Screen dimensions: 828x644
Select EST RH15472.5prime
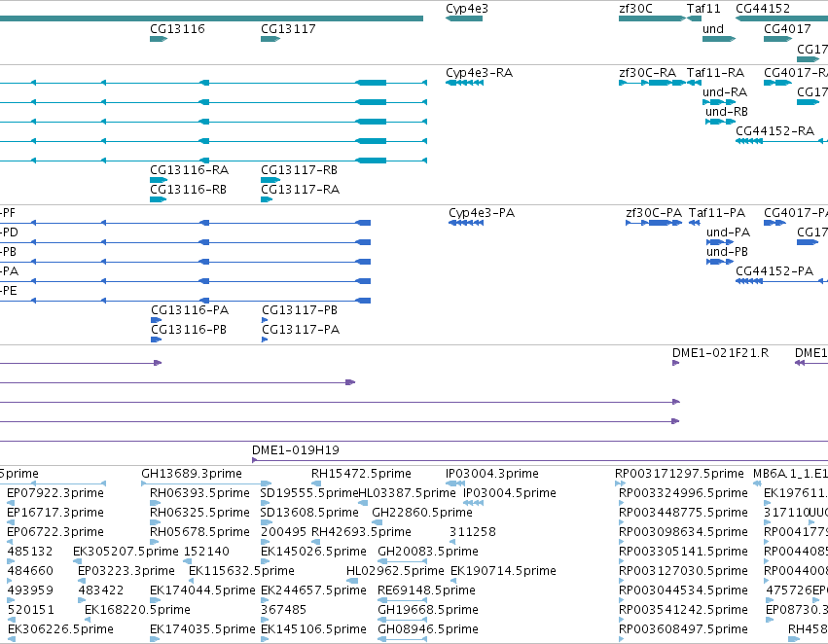(361, 474)
